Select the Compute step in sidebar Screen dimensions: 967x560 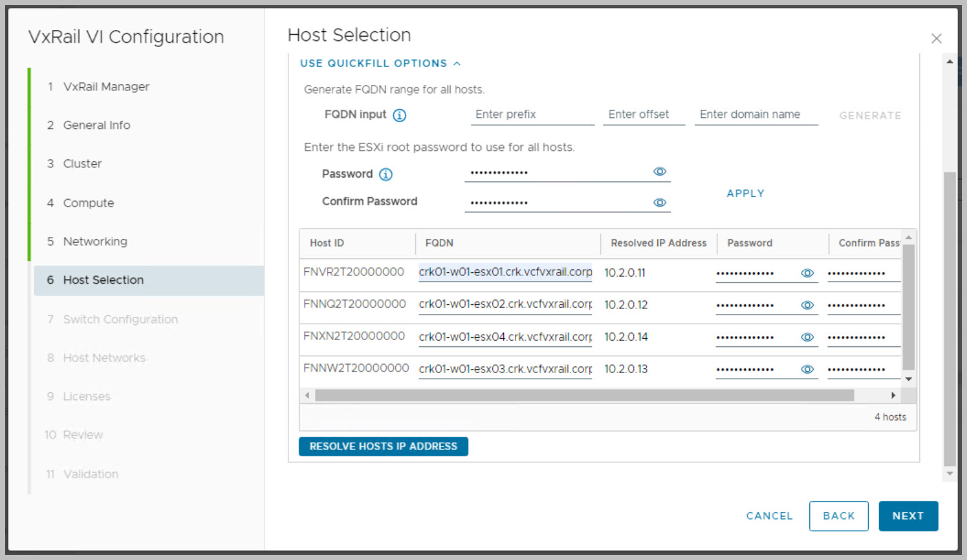pos(89,203)
